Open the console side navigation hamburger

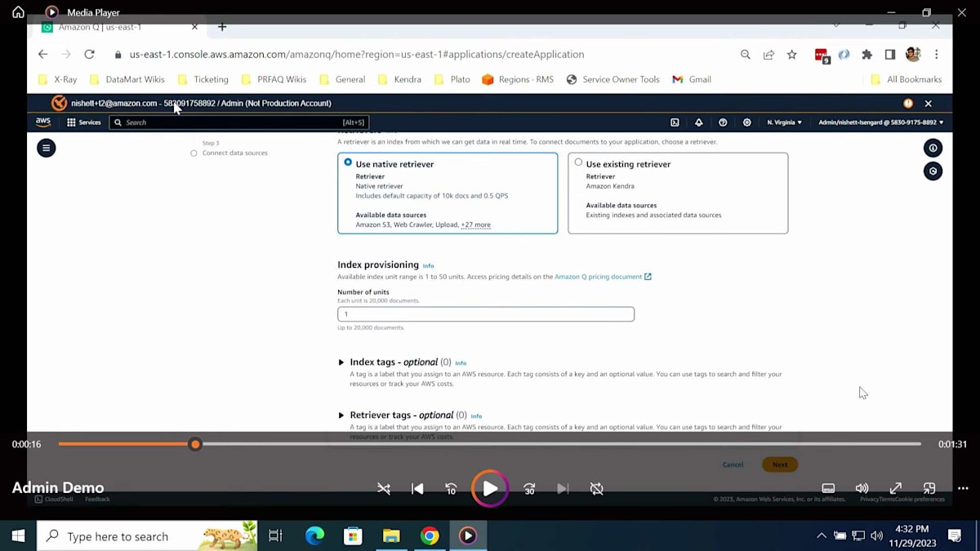point(47,148)
